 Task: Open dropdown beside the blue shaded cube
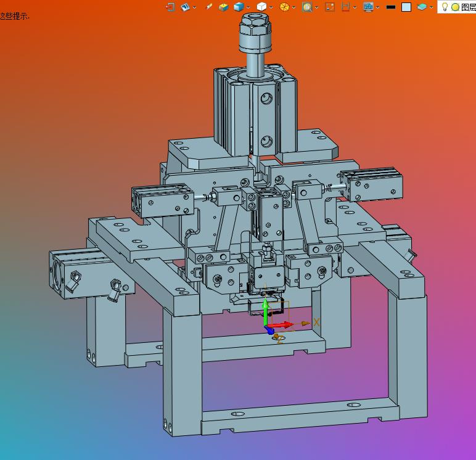[248, 7]
